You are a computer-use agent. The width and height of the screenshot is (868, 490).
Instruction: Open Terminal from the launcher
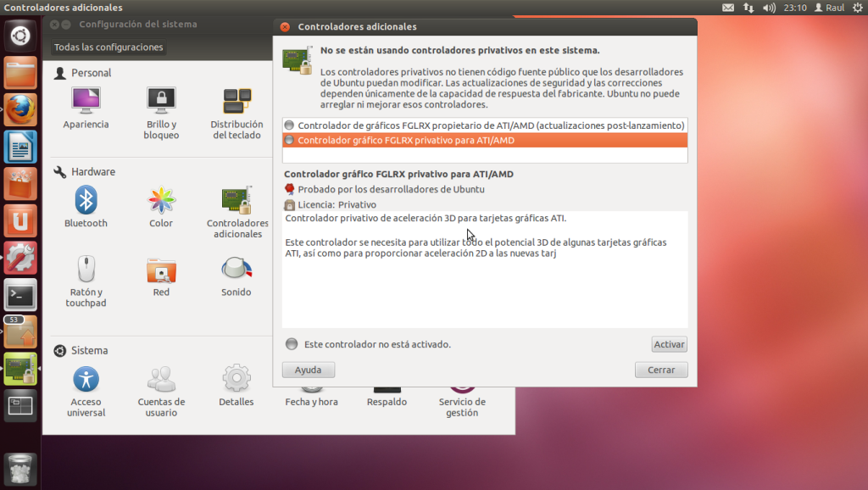click(x=20, y=295)
